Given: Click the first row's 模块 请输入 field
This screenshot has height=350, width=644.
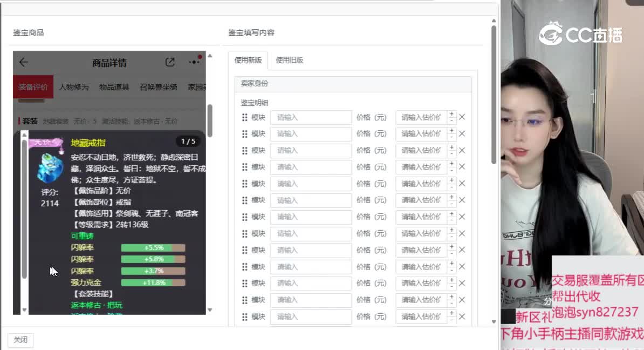Looking at the screenshot, I should pyautogui.click(x=311, y=117).
